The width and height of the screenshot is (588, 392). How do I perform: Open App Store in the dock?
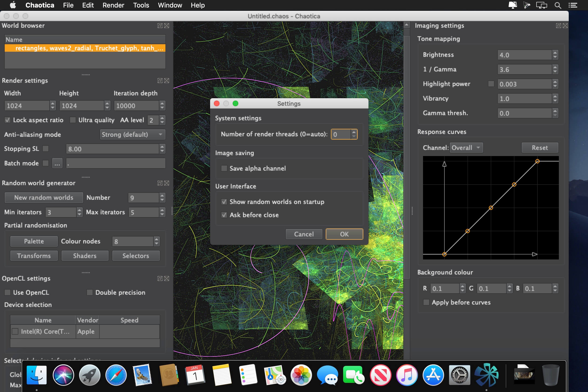(433, 375)
